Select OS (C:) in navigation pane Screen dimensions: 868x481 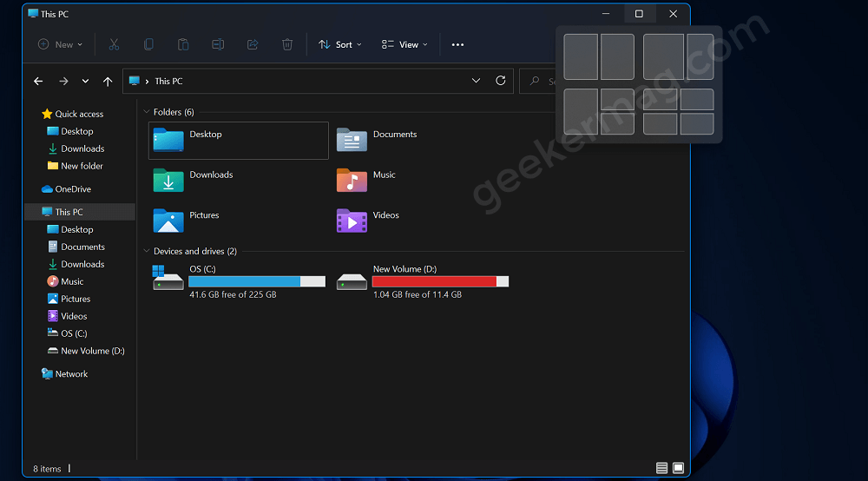click(x=67, y=333)
